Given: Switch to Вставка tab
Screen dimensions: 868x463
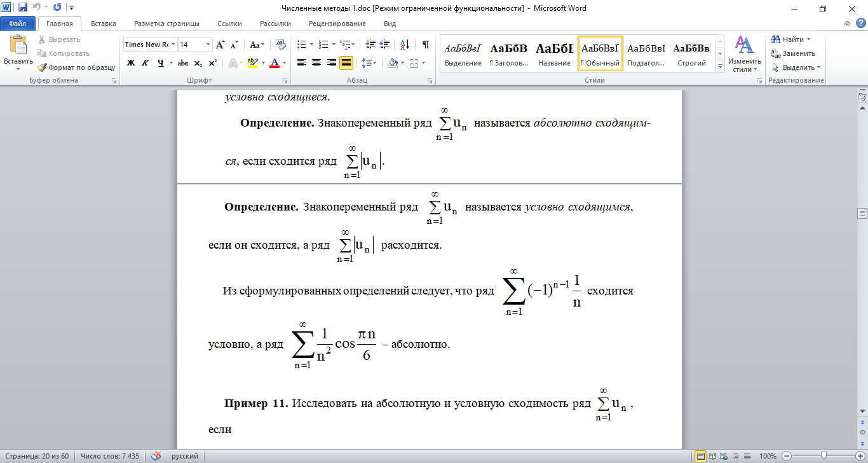Looking at the screenshot, I should coord(104,24).
